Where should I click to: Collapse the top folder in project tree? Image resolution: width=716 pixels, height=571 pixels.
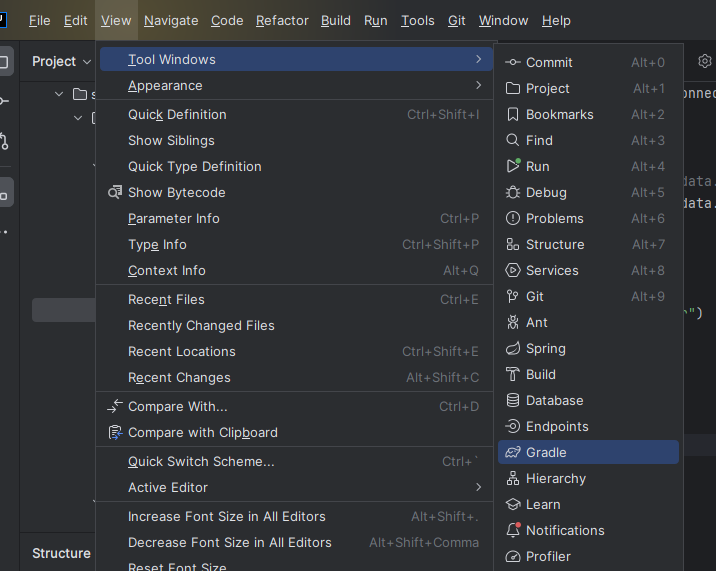click(x=59, y=94)
